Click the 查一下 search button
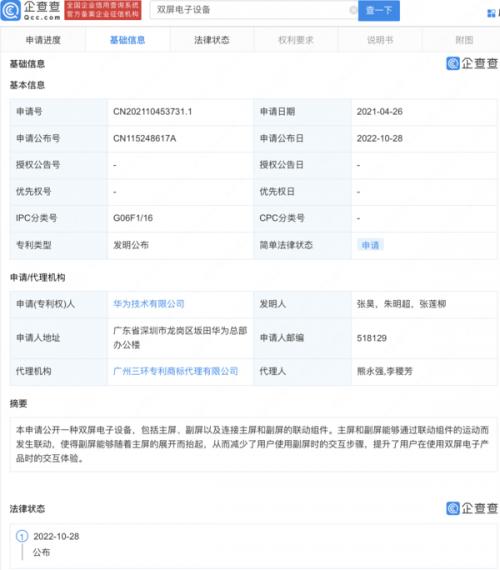Image resolution: width=500 pixels, height=570 pixels. click(379, 11)
